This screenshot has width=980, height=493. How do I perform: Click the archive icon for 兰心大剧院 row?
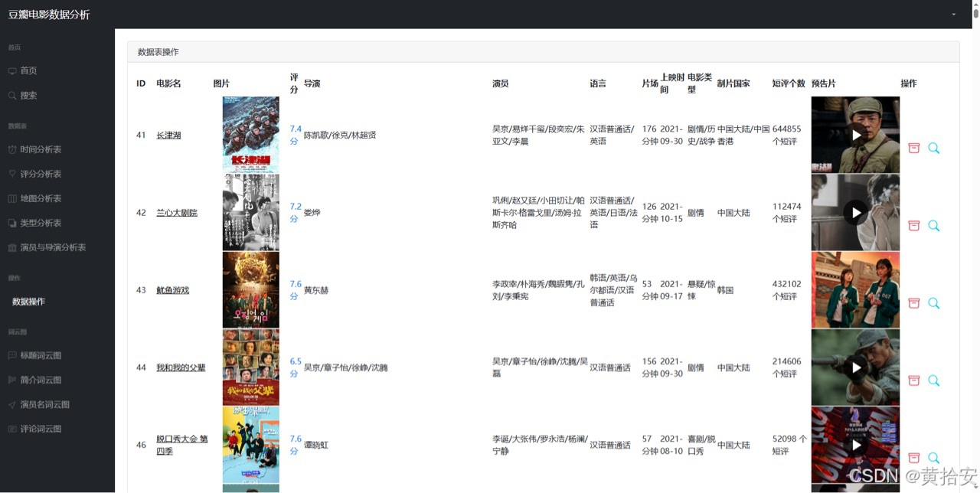coord(913,225)
